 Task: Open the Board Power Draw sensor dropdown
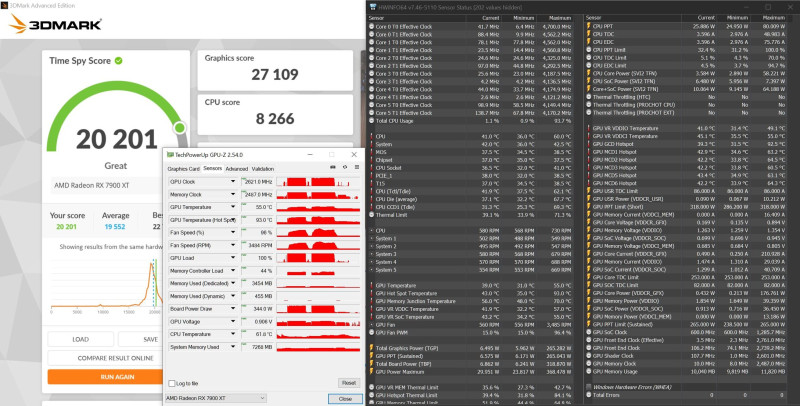233,309
